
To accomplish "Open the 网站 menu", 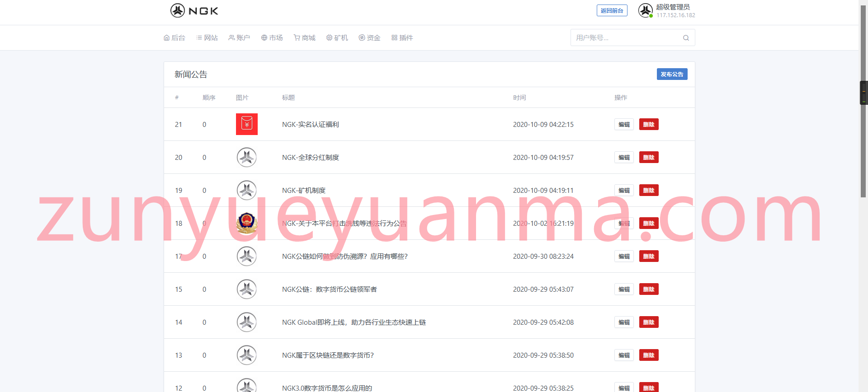I will click(x=207, y=38).
